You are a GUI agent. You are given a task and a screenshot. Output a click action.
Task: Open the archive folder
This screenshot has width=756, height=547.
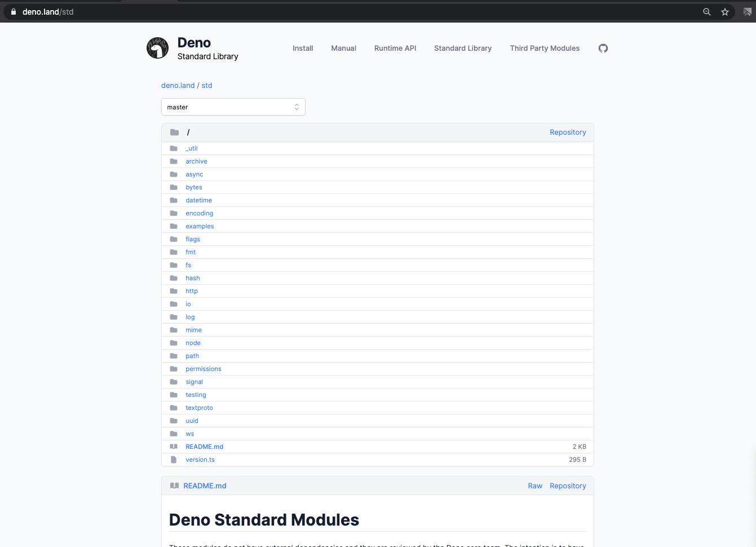[196, 161]
